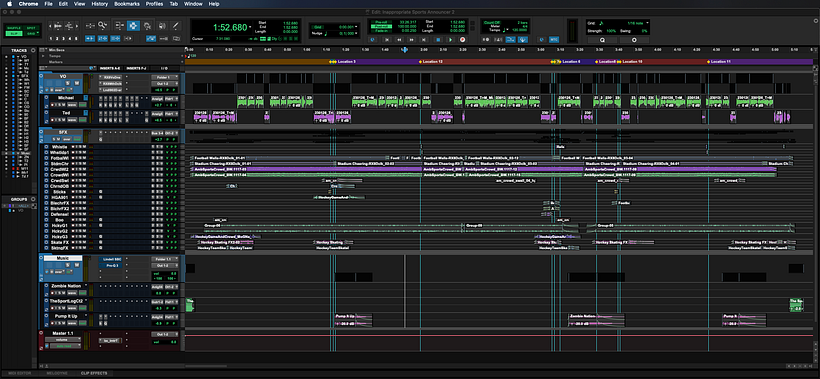Click horizontal zoom out arrow
820x379 pixels.
[50, 26]
